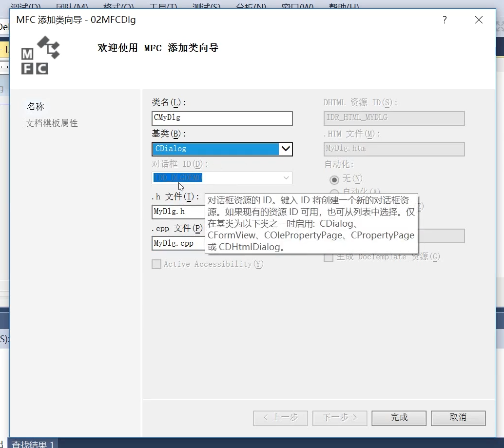Image resolution: width=504 pixels, height=448 pixels.
Task: Open the 团队(M) menu in Visual Studio window
Action: coord(72,6)
